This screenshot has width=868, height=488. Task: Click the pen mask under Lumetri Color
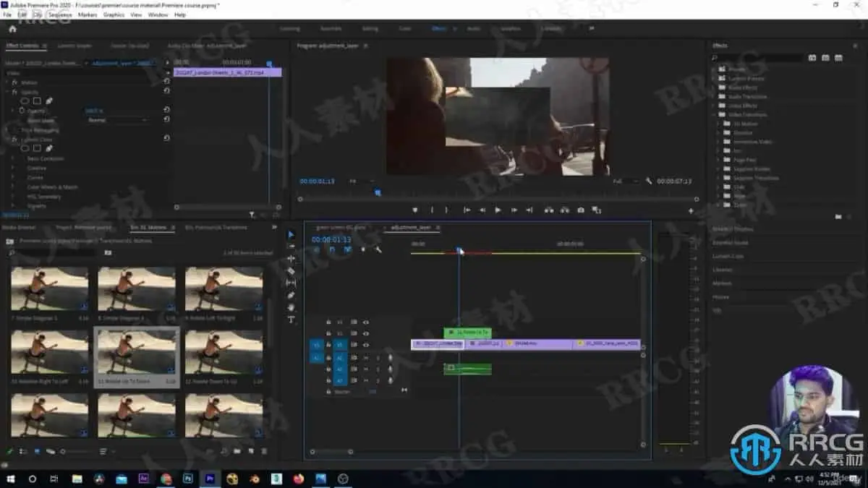[49, 148]
